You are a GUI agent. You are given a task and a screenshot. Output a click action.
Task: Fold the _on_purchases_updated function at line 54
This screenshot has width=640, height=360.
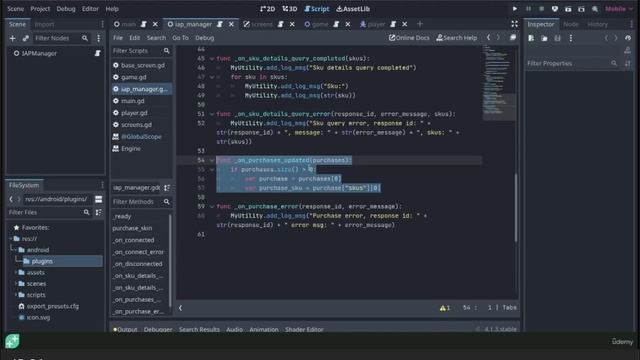click(x=212, y=160)
